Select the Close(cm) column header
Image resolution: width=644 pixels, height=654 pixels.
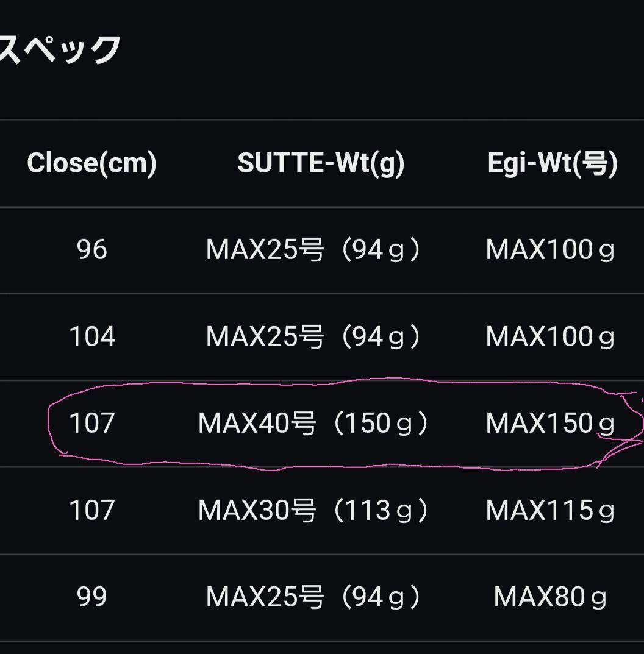point(91,163)
